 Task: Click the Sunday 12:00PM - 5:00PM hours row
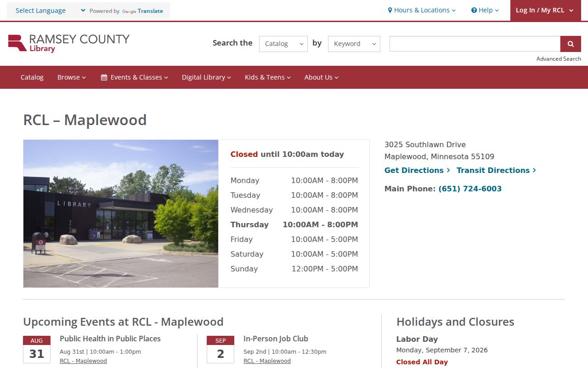pyautogui.click(x=294, y=269)
